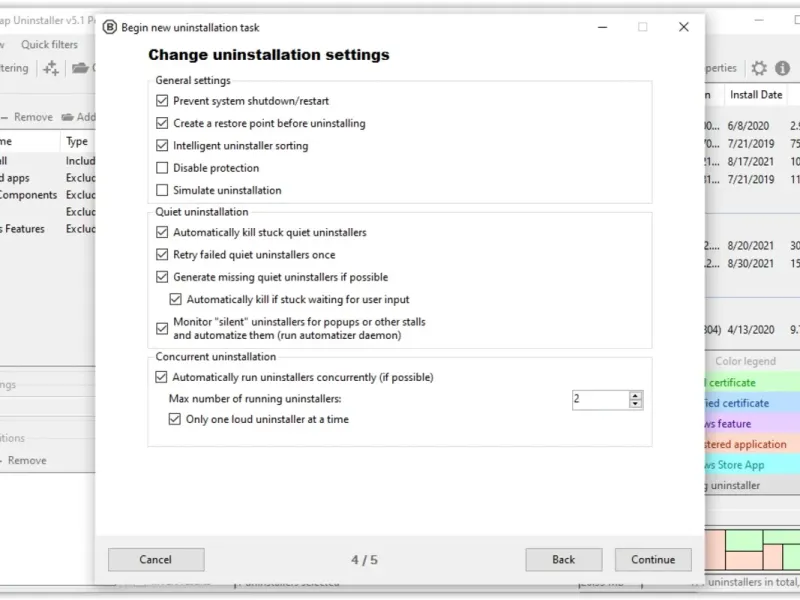Sort by the Install Date column header

(756, 95)
